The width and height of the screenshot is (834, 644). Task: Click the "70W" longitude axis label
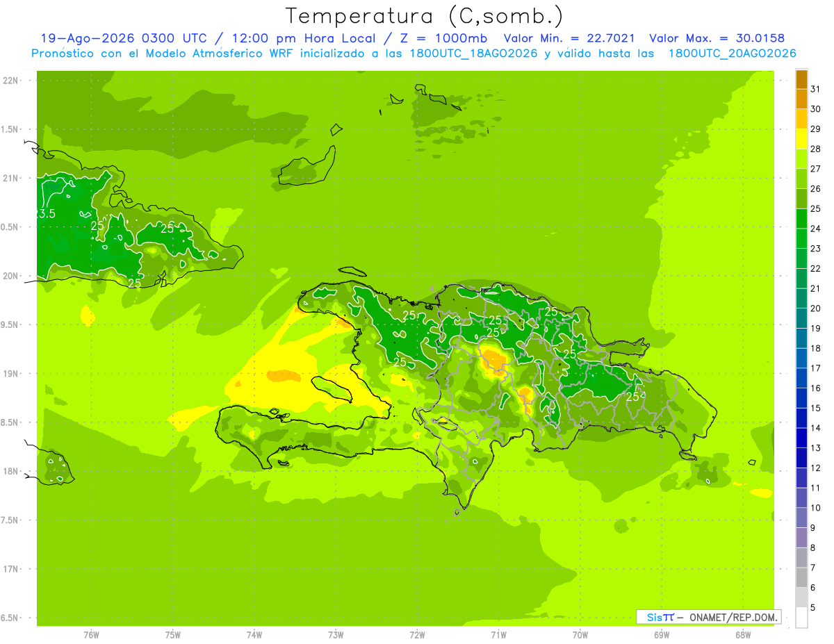point(580,635)
